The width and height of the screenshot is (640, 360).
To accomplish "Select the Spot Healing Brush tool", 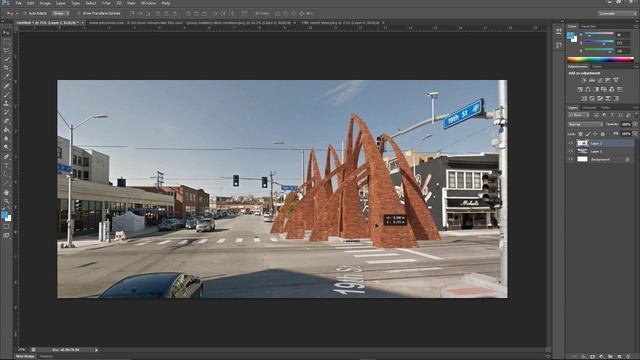I will pos(6,86).
